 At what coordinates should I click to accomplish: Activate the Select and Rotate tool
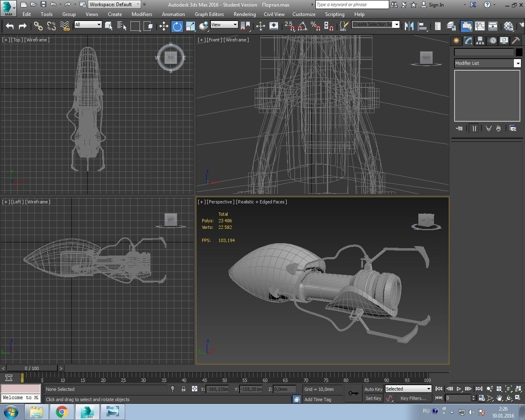[177, 26]
